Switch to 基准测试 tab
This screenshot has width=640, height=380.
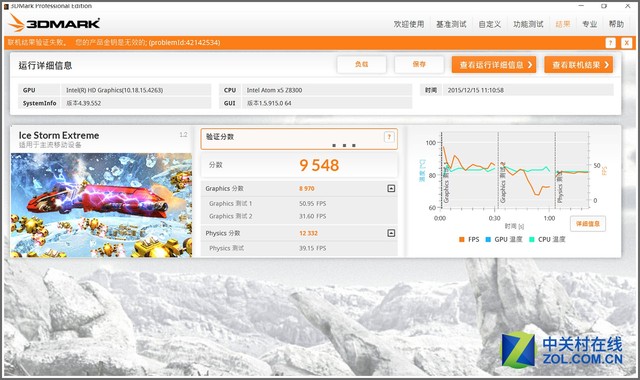[451, 24]
